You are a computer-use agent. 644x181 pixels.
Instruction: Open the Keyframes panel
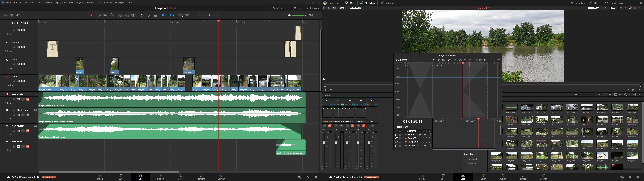coord(387,3)
